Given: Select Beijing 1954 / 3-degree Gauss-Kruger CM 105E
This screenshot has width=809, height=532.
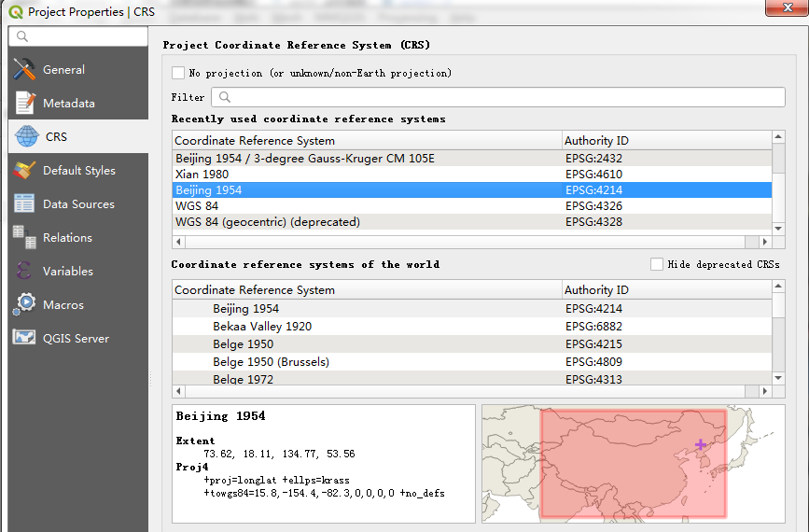Looking at the screenshot, I should click(x=472, y=158).
